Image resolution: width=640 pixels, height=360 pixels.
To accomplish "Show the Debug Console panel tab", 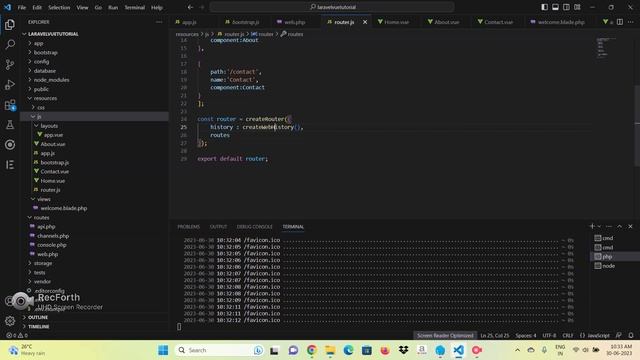I will (254, 227).
